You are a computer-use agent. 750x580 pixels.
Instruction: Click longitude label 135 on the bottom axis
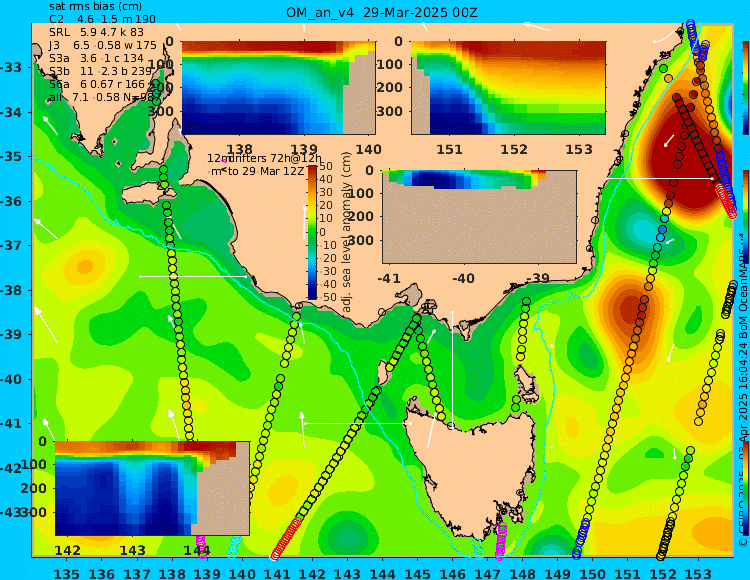[x=66, y=573]
